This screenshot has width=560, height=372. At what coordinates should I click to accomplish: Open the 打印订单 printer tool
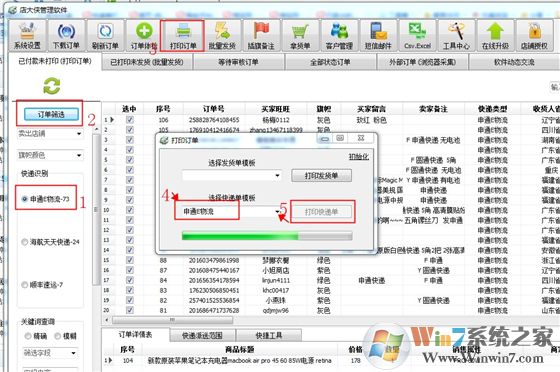183,35
